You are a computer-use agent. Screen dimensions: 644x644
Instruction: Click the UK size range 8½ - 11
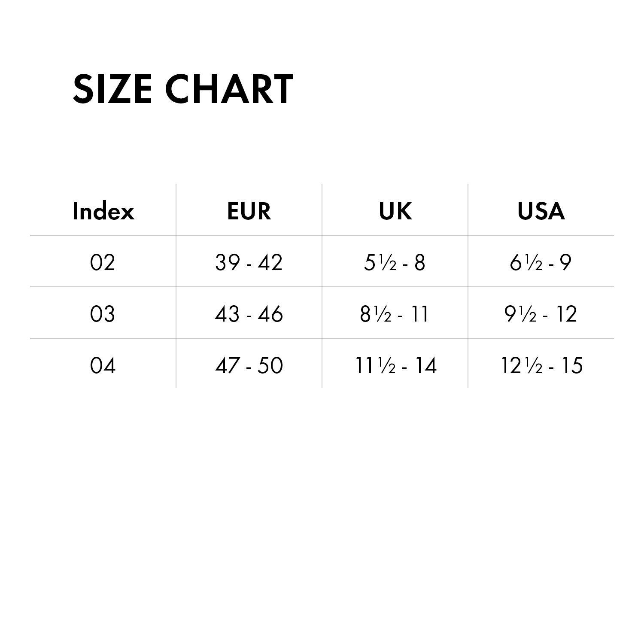pos(395,314)
